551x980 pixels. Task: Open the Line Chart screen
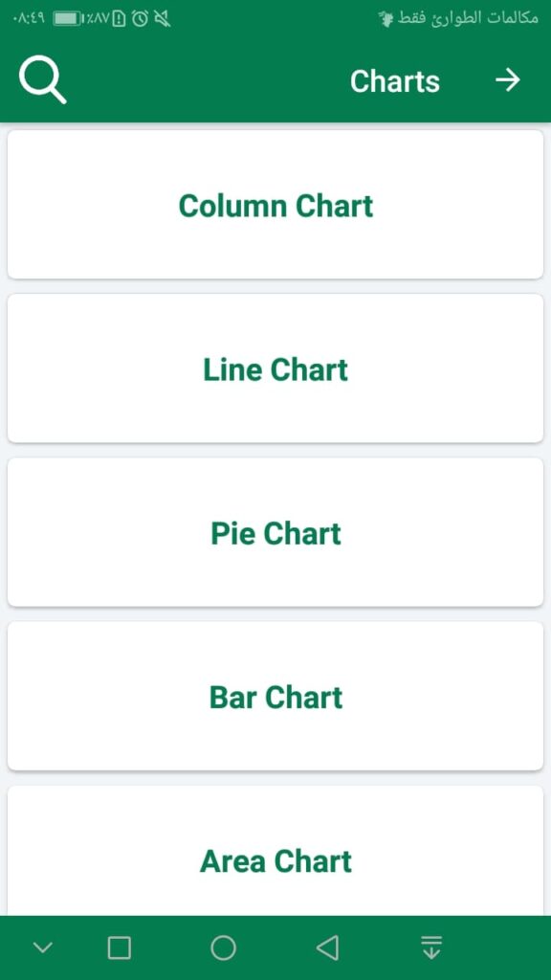coord(275,368)
